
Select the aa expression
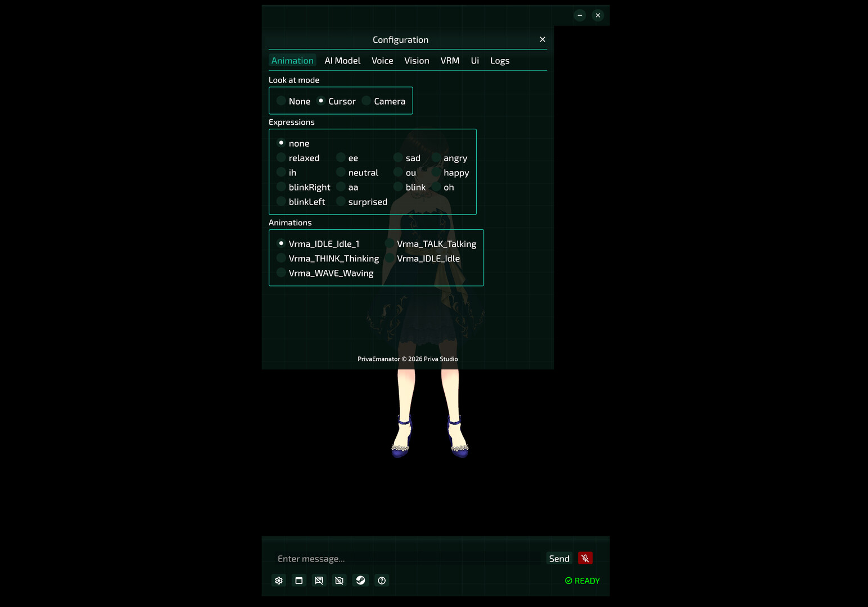point(347,187)
